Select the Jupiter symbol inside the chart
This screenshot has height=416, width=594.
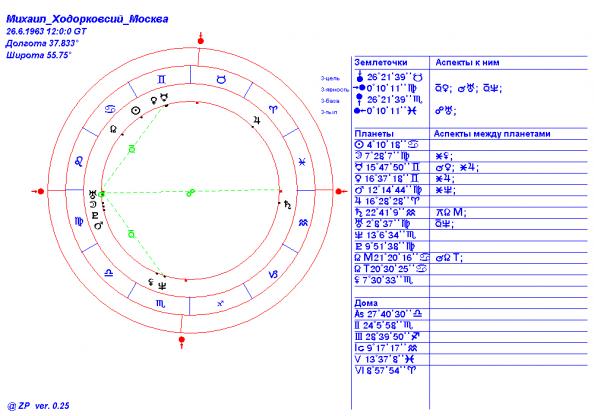point(257,121)
